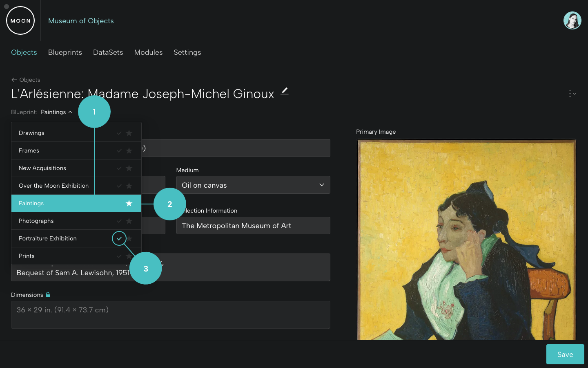Click the Primary Image painting thumbnail
Image resolution: width=588 pixels, height=368 pixels.
coord(466,240)
